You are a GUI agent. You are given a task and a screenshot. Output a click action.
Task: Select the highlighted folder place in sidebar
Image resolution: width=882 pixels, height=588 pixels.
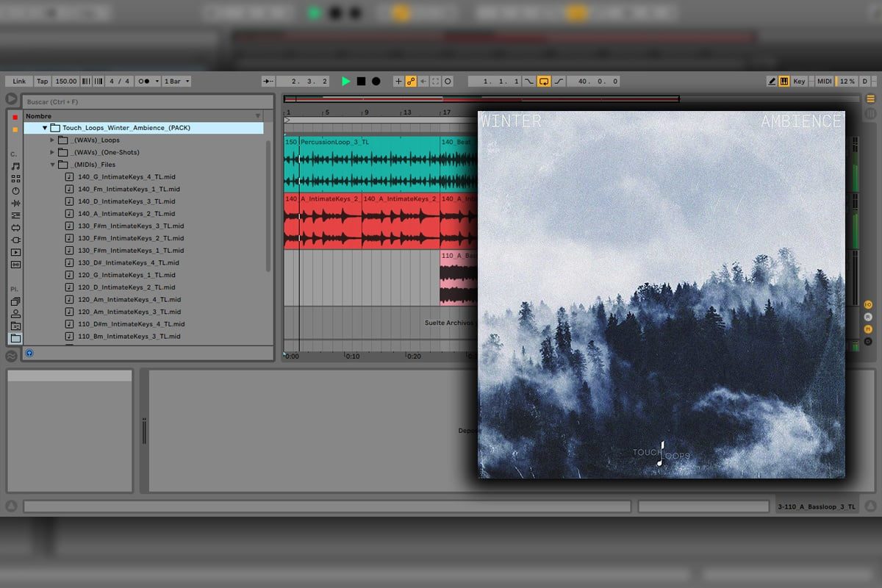(15, 338)
